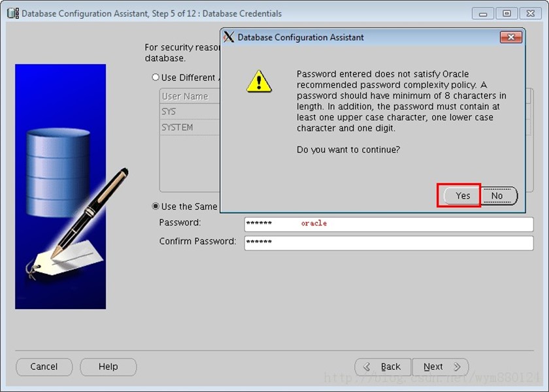Click the Password input field

(x=389, y=224)
